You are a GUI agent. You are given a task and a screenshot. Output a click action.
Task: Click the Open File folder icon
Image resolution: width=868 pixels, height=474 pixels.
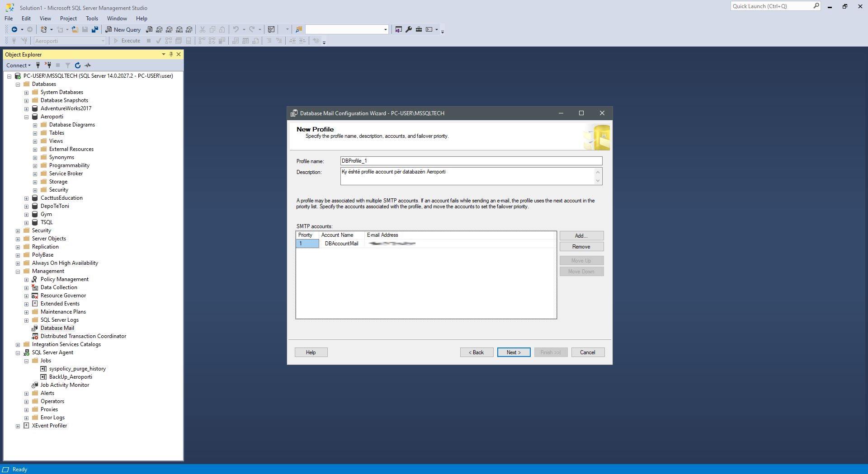[x=75, y=29]
